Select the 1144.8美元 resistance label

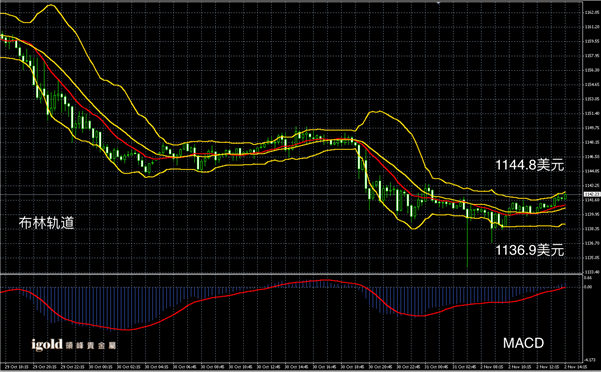[530, 165]
